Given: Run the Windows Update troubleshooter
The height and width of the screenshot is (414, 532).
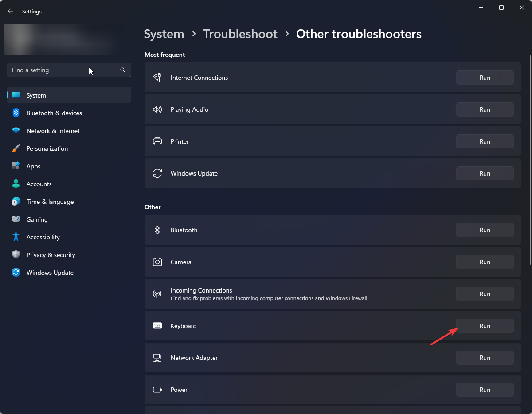Looking at the screenshot, I should (x=485, y=173).
